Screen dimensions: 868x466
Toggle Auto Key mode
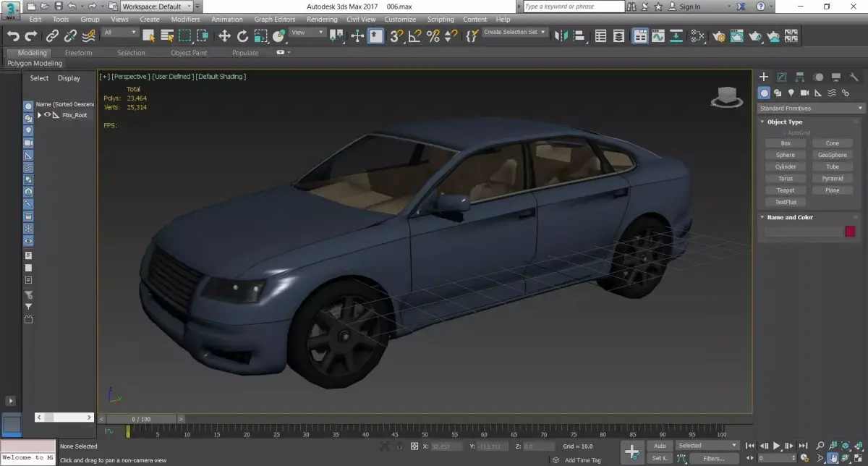[660, 446]
